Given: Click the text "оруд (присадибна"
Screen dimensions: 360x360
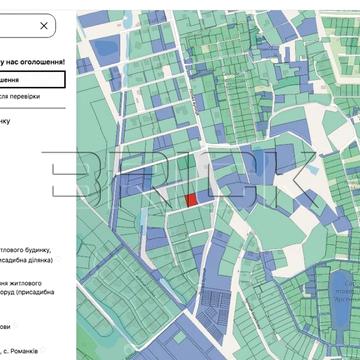Looking at the screenshot, I should [27, 292].
